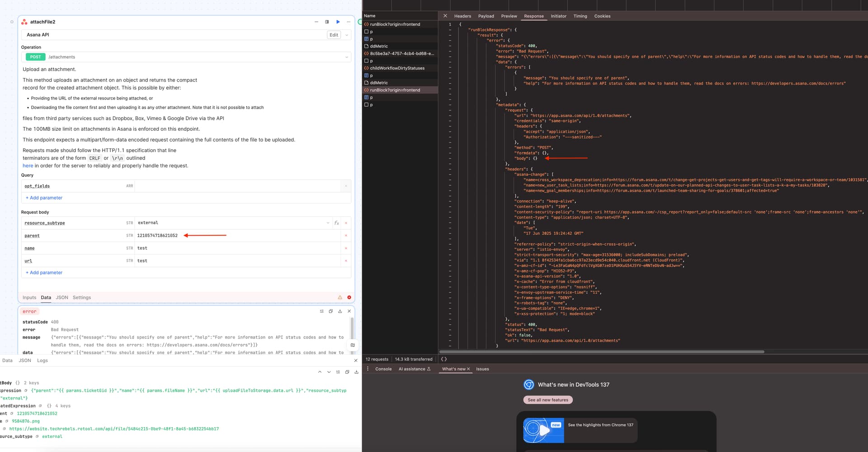The image size is (868, 452).
Task: Collapse the "runBlockResponse" JSON line
Action: 450,30
